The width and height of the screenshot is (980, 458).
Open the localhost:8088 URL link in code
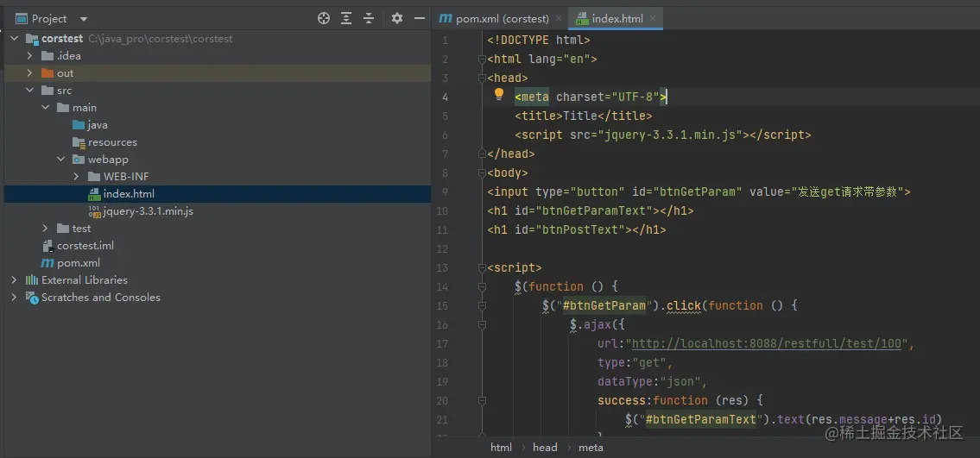[767, 344]
